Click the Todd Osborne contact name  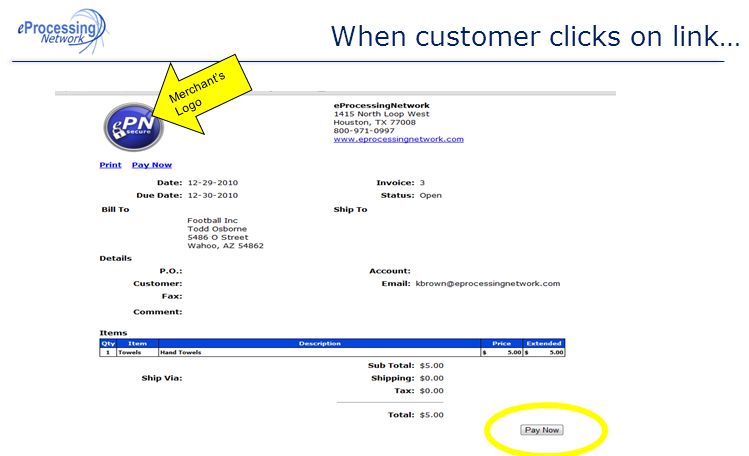tap(217, 229)
